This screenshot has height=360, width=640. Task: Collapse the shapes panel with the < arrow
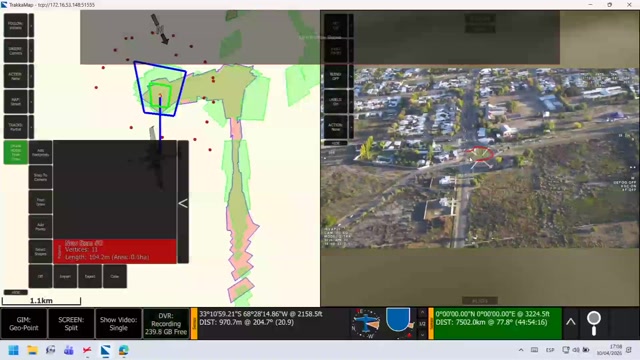pyautogui.click(x=183, y=202)
